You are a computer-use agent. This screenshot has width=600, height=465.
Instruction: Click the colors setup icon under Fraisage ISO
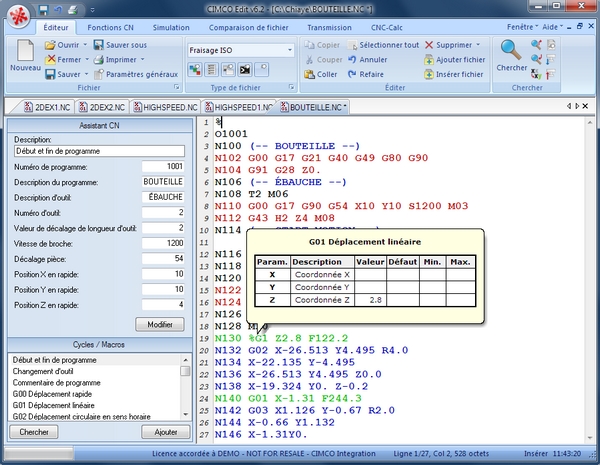(195, 69)
